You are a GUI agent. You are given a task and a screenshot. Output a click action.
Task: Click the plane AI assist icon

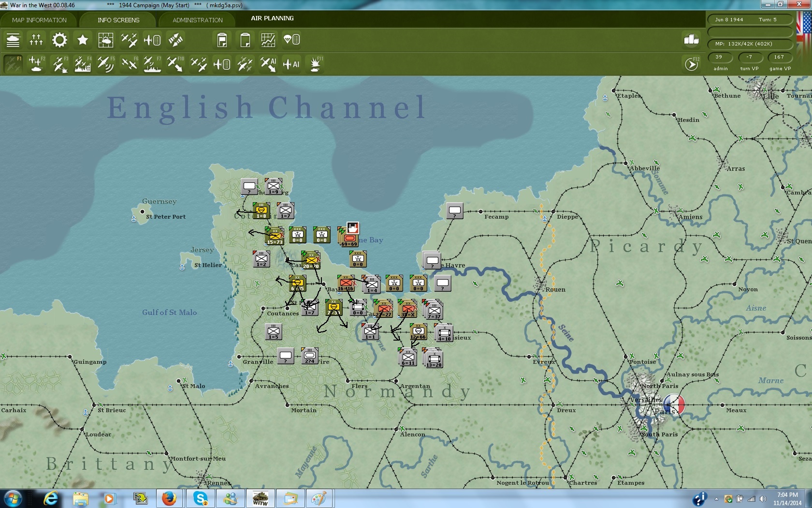pos(291,64)
